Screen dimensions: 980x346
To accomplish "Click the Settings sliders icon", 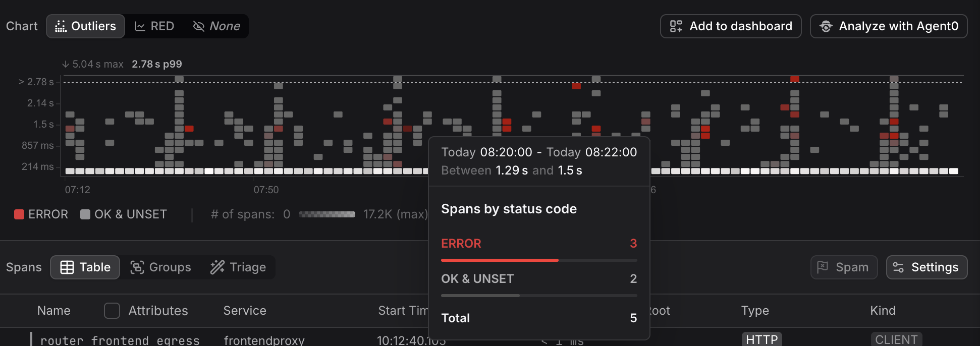I will point(898,267).
